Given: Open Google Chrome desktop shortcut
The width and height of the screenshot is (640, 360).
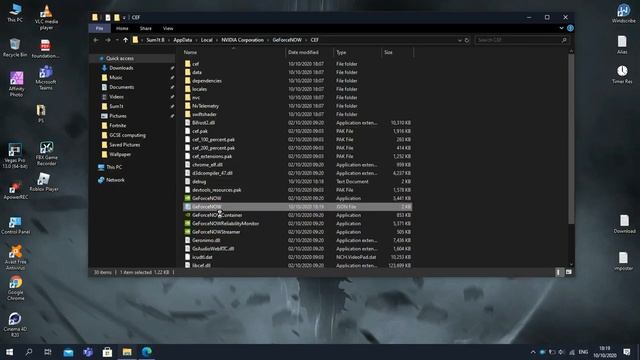Looking at the screenshot, I should click(x=16, y=288).
